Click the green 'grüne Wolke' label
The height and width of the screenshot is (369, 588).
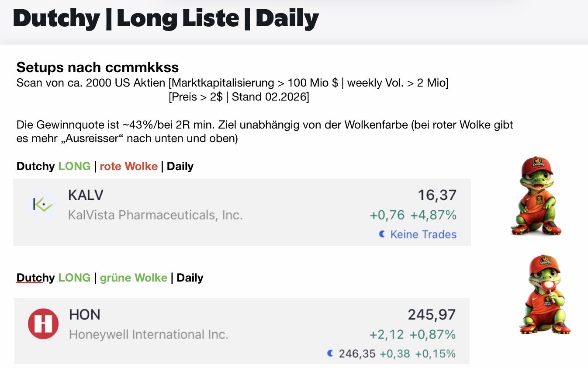[134, 278]
